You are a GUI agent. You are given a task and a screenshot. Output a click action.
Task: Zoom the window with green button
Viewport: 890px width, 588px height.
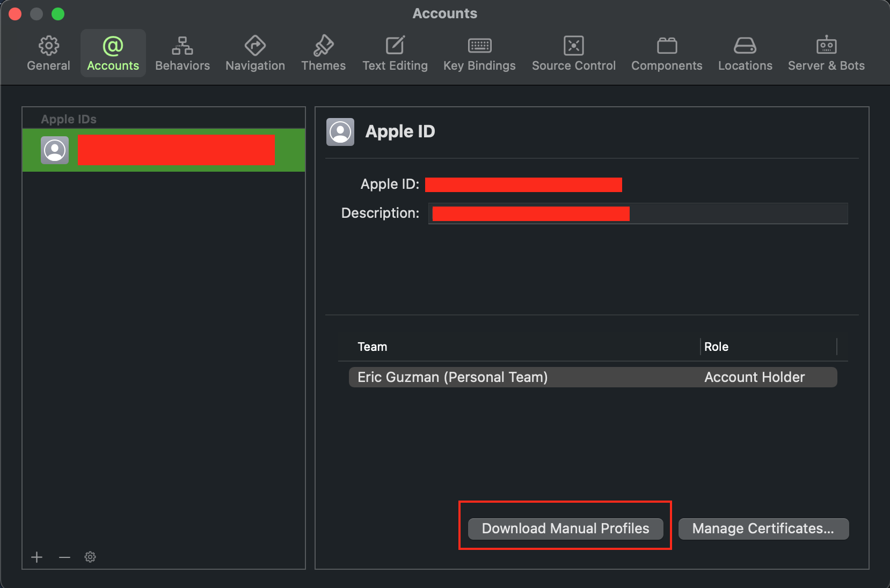(58, 14)
